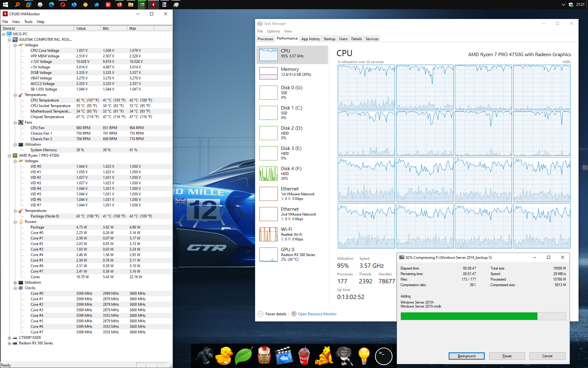Expand the CT500P1SSD8 drive node
This screenshot has height=368, width=588.
pyautogui.click(x=9, y=338)
